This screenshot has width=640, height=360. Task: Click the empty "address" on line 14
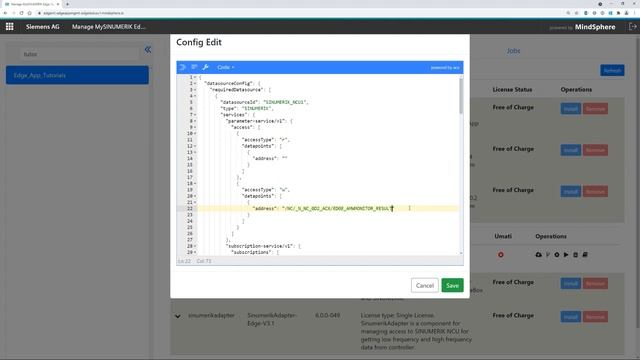coord(270,158)
